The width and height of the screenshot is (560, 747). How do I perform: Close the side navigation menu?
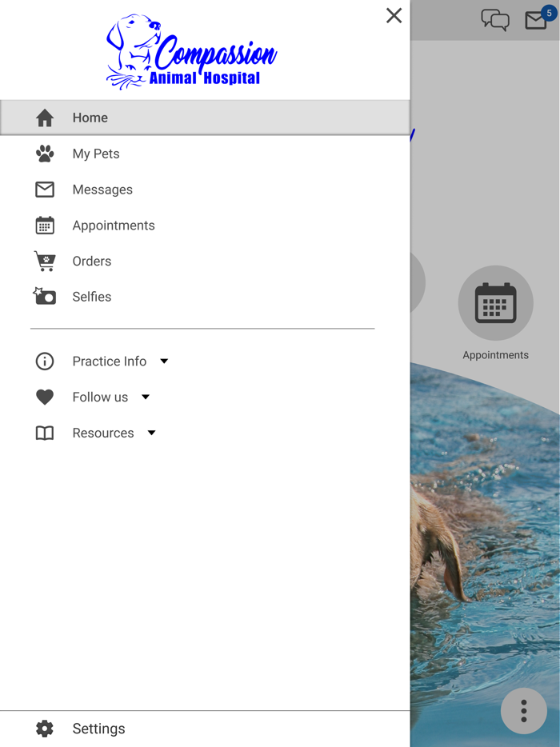(x=394, y=16)
